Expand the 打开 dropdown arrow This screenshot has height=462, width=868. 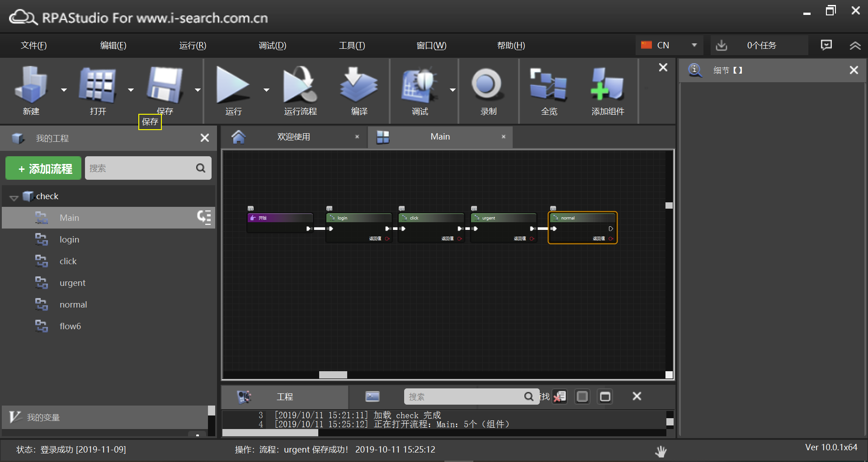(131, 90)
